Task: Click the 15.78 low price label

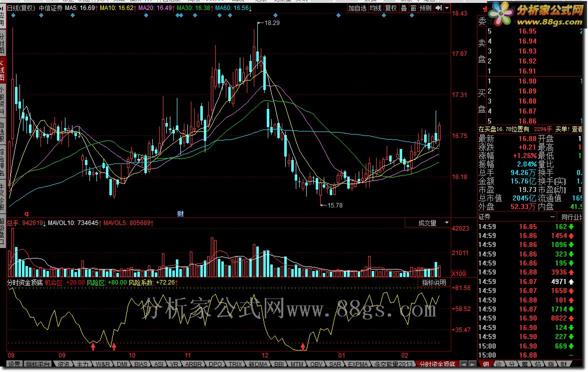Action: coord(335,205)
